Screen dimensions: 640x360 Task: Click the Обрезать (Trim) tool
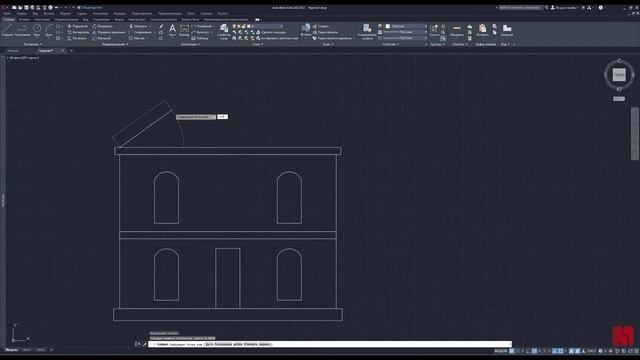pyautogui.click(x=138, y=26)
